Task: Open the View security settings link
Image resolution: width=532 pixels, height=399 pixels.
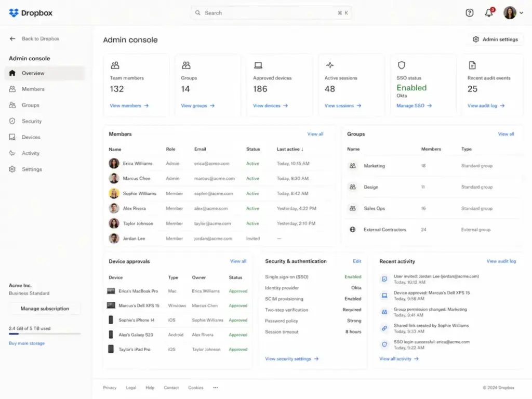Action: coord(292,358)
